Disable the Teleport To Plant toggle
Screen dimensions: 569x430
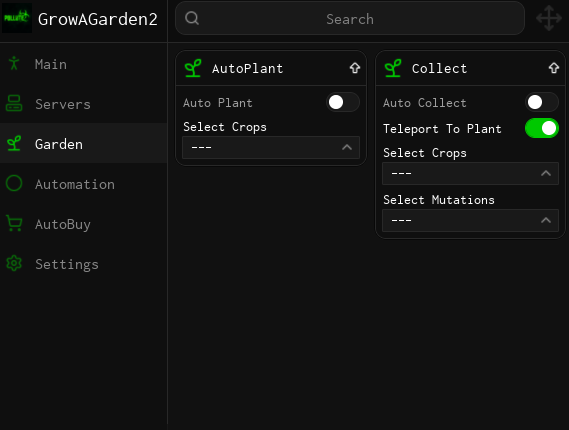(542, 128)
